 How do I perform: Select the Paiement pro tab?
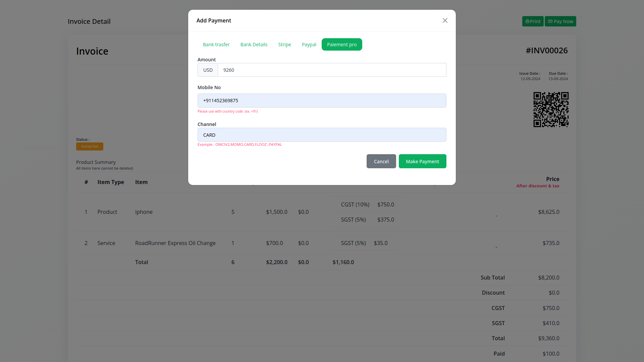tap(341, 45)
